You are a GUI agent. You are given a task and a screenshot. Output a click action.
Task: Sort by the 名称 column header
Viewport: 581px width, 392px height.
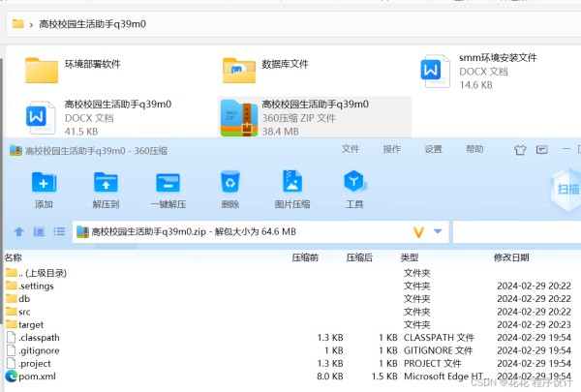(14, 257)
